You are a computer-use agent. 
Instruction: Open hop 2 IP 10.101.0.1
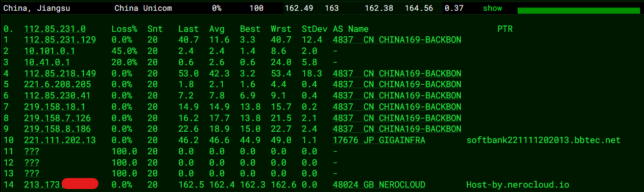(49, 51)
